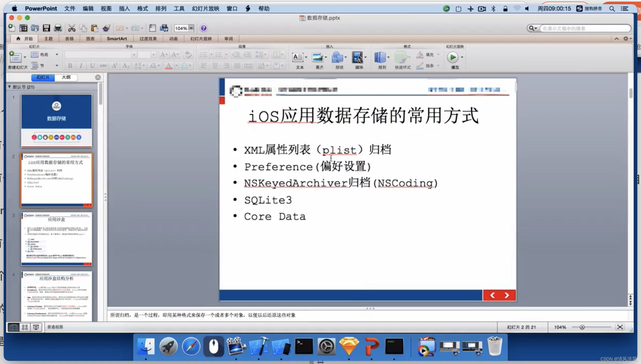
Task: Open the font color dropdown arrow
Action: [x=176, y=66]
